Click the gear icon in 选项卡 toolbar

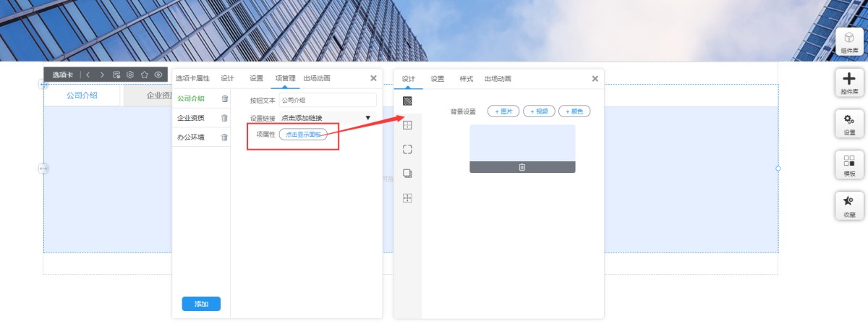click(130, 75)
